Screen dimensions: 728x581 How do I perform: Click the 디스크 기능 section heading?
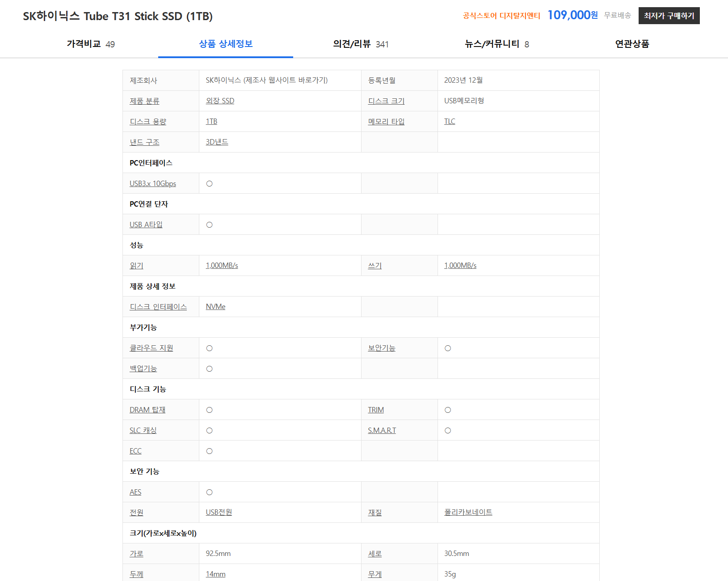tap(147, 389)
